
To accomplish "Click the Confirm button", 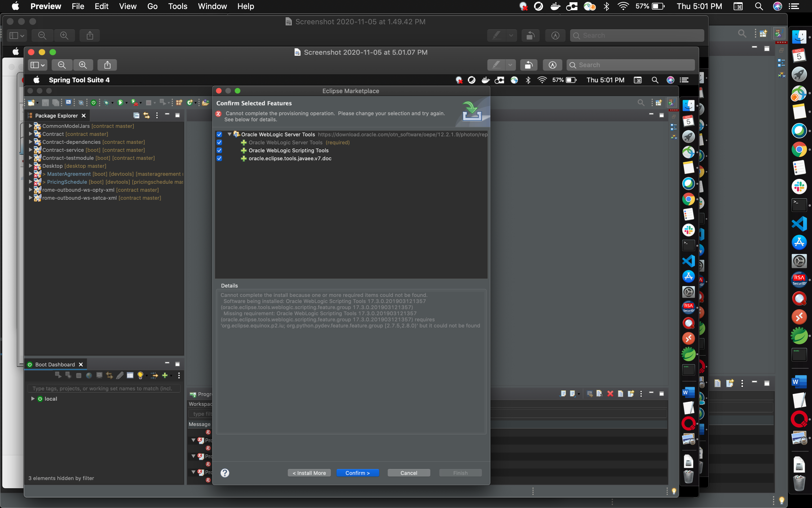I will pos(358,473).
